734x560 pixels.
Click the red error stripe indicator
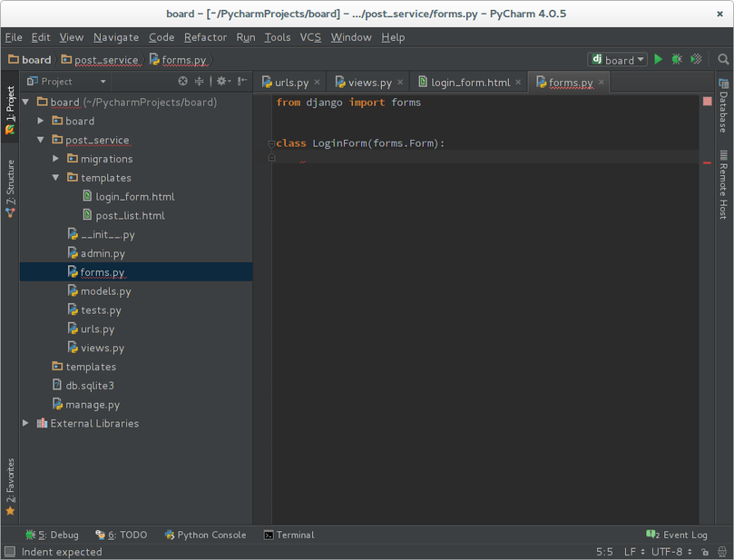(x=708, y=101)
